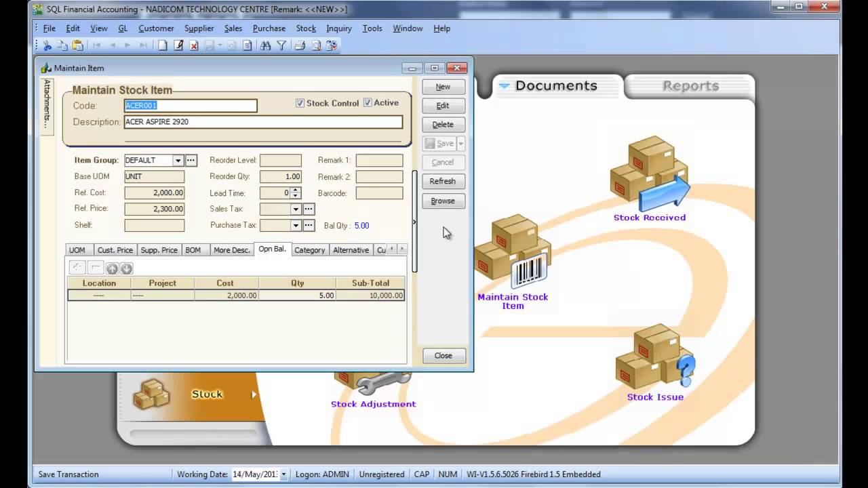This screenshot has width=868, height=488.
Task: Open the Stock menu
Action: (x=306, y=28)
